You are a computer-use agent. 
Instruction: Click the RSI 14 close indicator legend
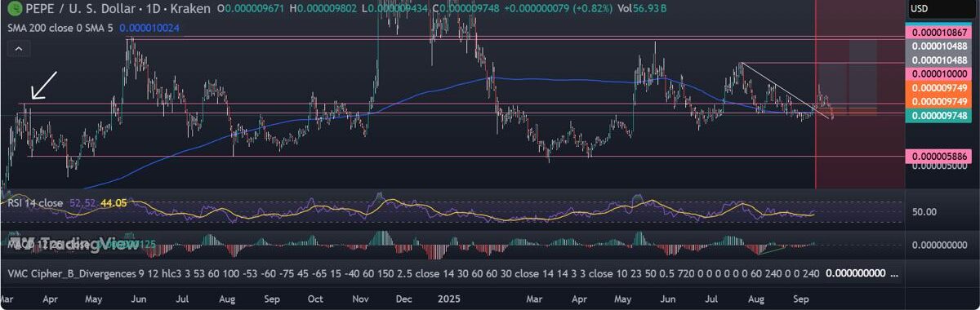(x=35, y=202)
